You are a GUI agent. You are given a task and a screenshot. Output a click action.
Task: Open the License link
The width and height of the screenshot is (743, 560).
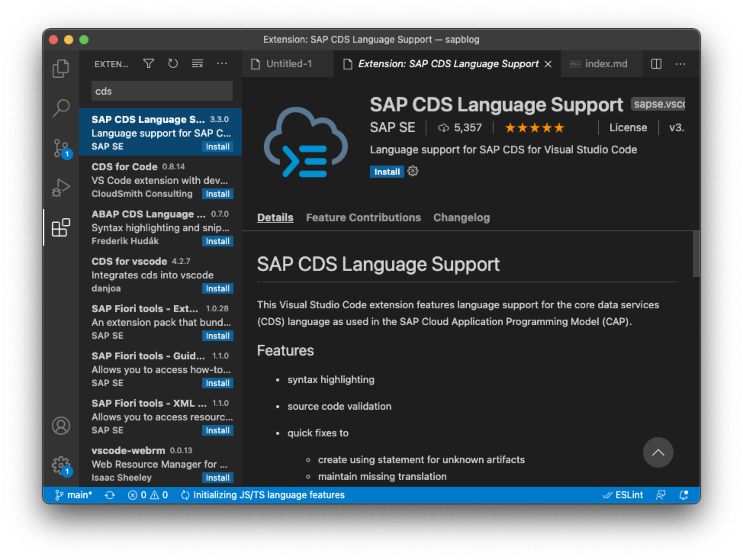coord(628,128)
